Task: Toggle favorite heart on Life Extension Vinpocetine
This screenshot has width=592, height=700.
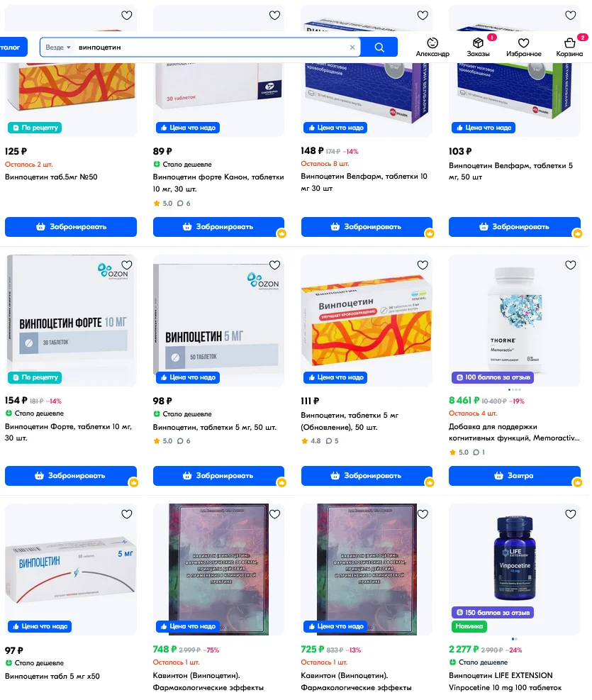Action: pyautogui.click(x=571, y=514)
